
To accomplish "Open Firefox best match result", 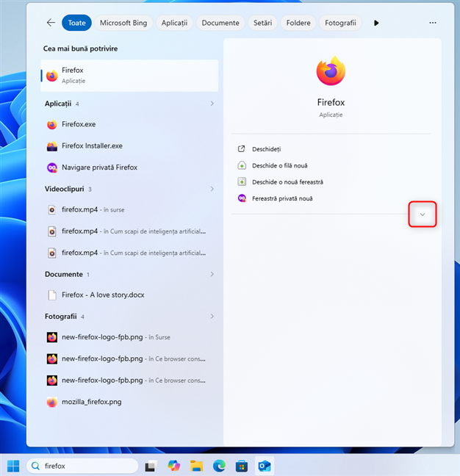I will (129, 75).
